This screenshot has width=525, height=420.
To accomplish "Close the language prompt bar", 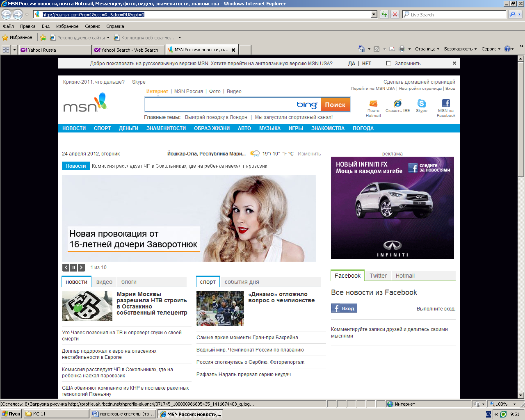I will click(x=454, y=63).
